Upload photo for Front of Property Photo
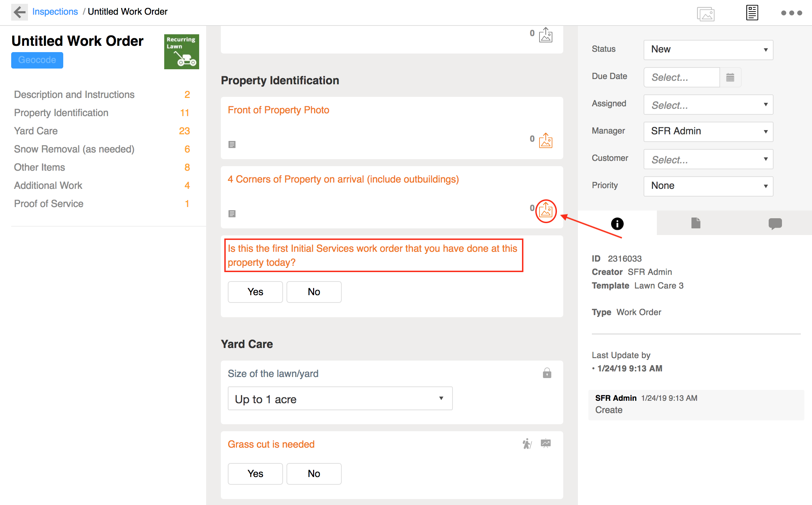The width and height of the screenshot is (812, 505). (x=545, y=141)
